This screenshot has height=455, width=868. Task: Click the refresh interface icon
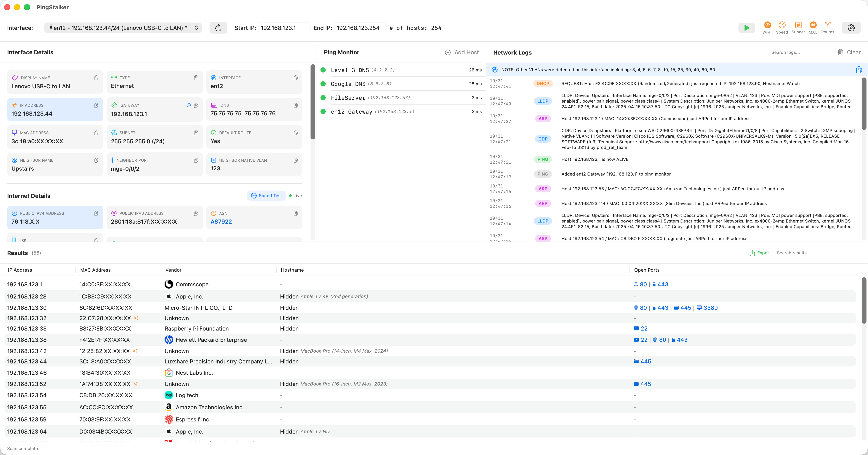pos(218,28)
